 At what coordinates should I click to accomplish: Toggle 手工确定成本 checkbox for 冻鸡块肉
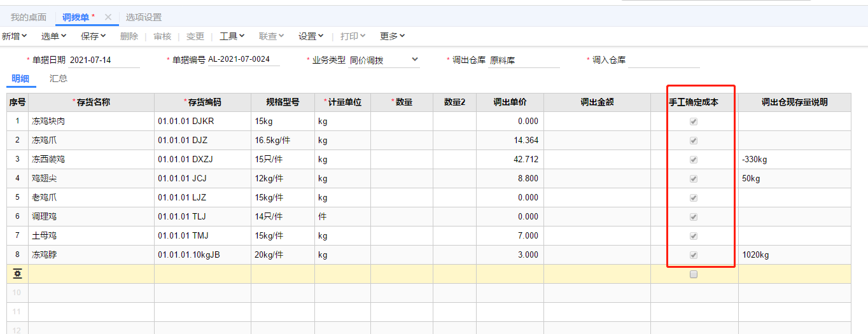[694, 122]
